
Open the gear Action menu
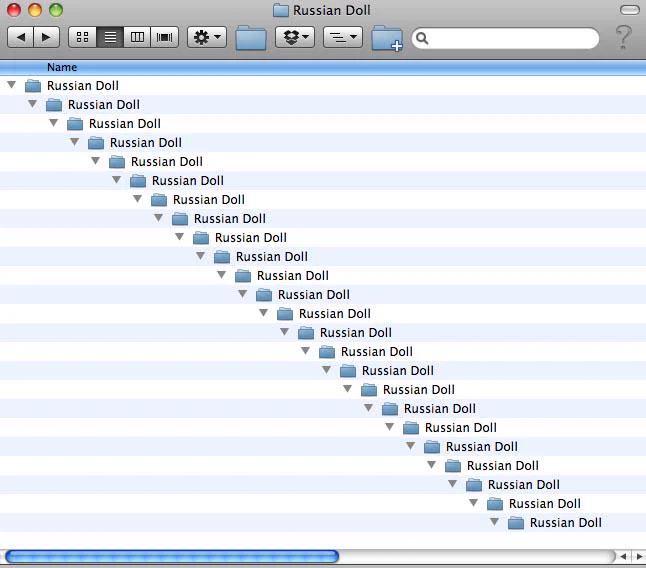(207, 37)
